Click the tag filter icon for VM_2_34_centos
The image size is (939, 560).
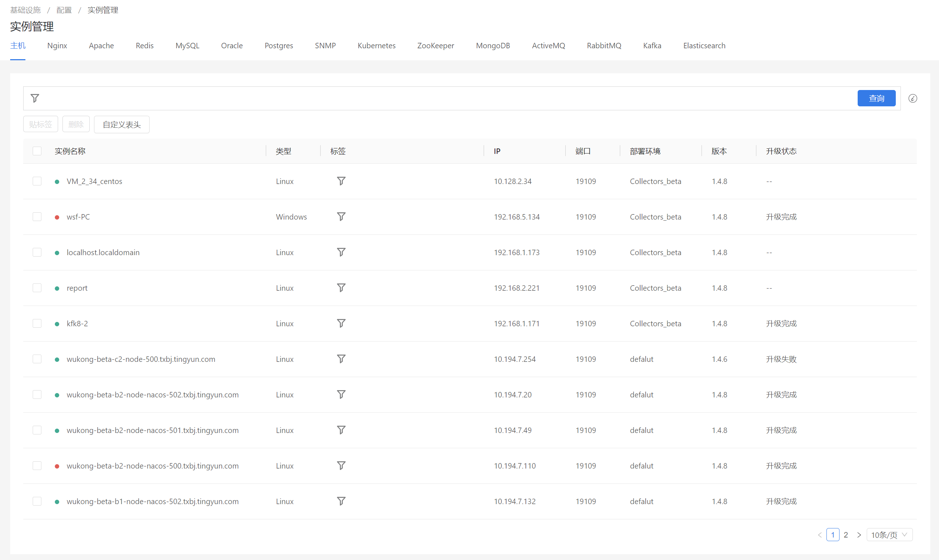tap(341, 181)
